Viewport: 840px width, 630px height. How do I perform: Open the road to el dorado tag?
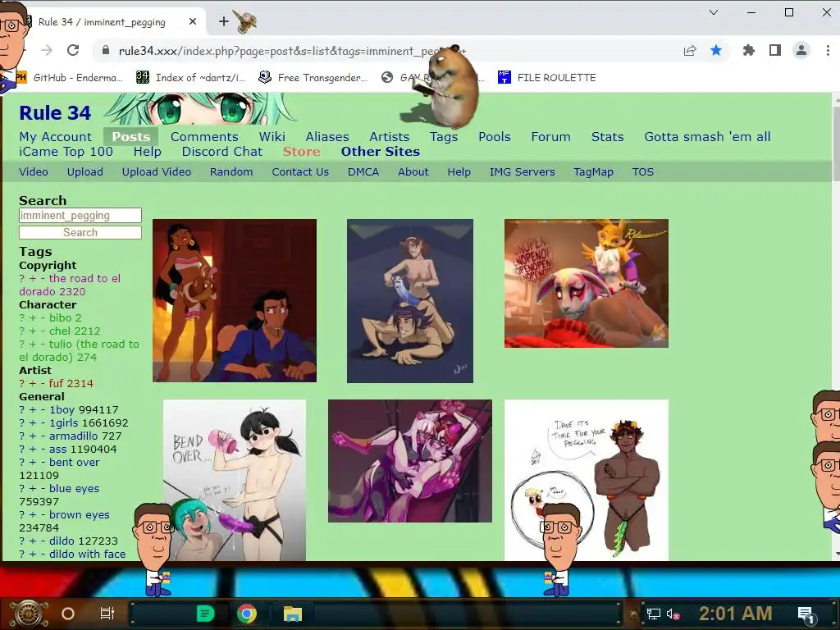[x=70, y=285]
